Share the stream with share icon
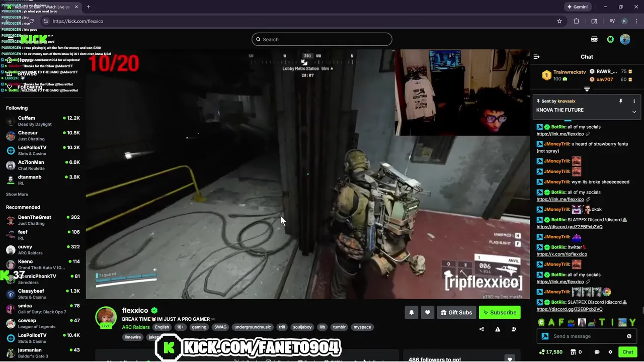 pos(481,329)
